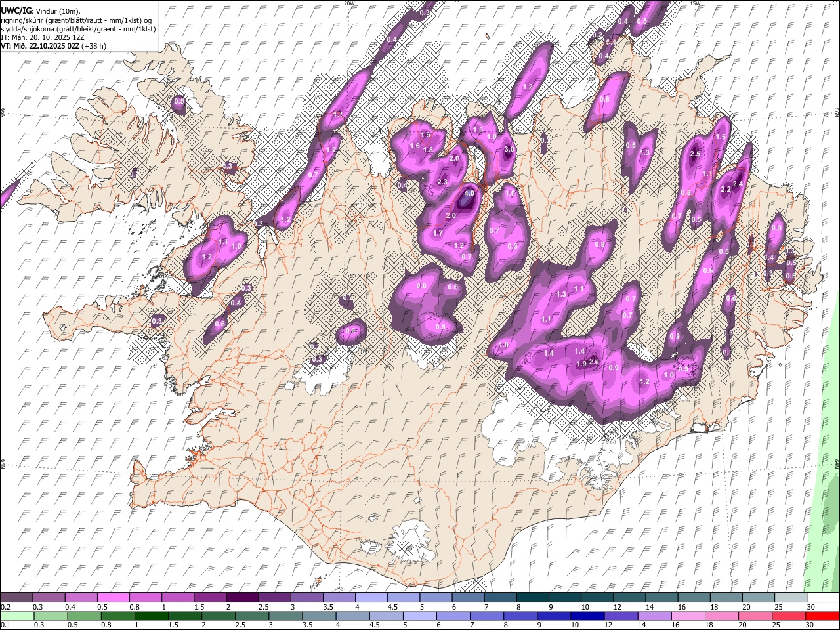Image resolution: width=840 pixels, height=630 pixels.
Task: Click the '(+38 h)' forecast offset text
Action: point(94,46)
